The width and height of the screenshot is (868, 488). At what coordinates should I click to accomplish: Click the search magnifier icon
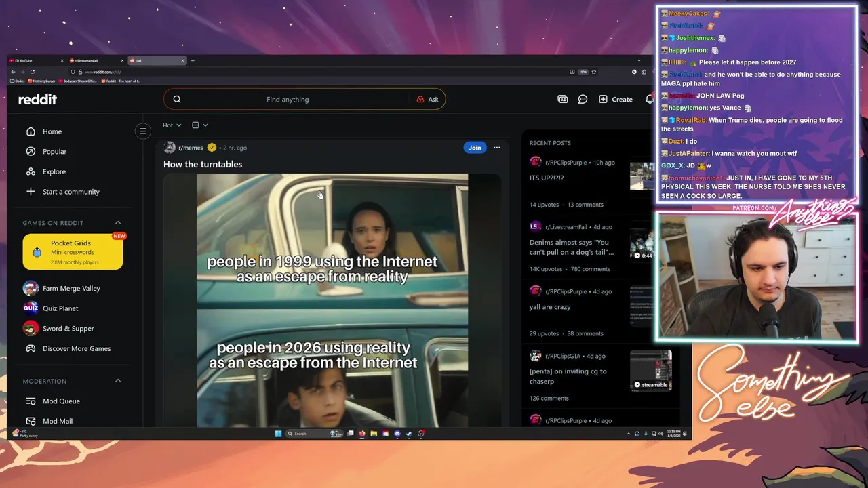177,99
